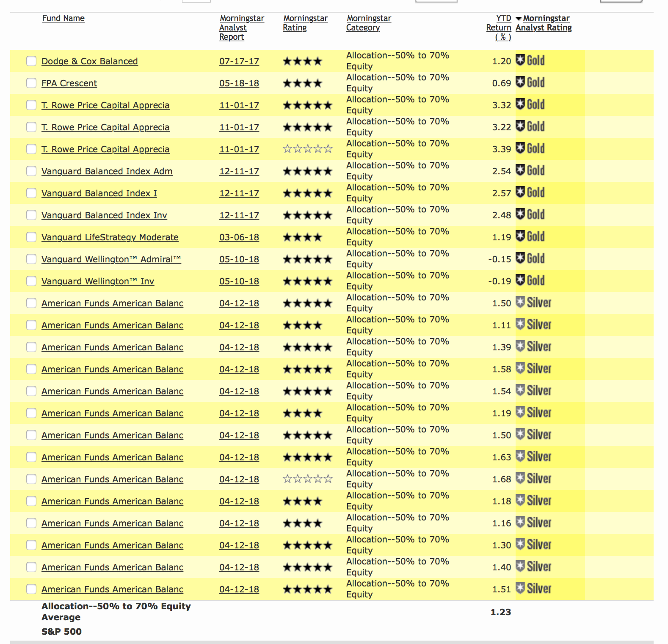Check the box in the 3.32 return row

[31, 105]
